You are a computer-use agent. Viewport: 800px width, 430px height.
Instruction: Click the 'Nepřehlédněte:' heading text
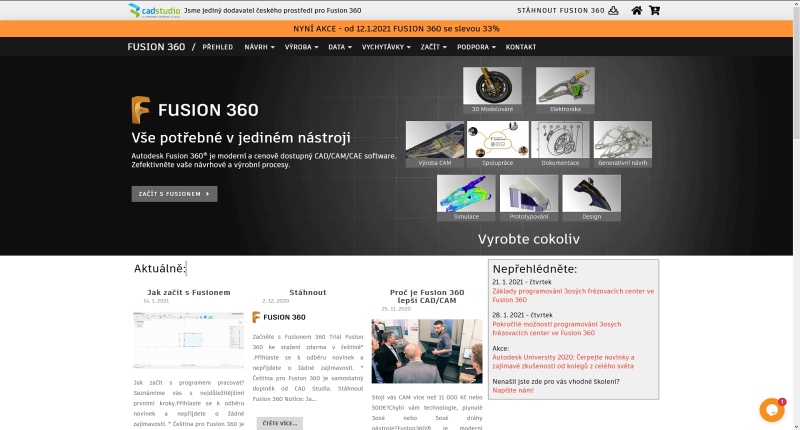coord(535,269)
